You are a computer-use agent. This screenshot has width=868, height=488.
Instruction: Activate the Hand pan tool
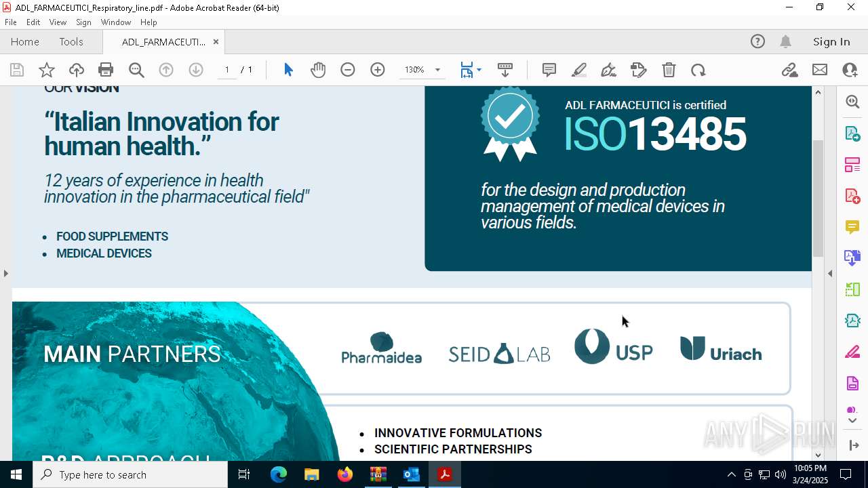click(x=318, y=70)
